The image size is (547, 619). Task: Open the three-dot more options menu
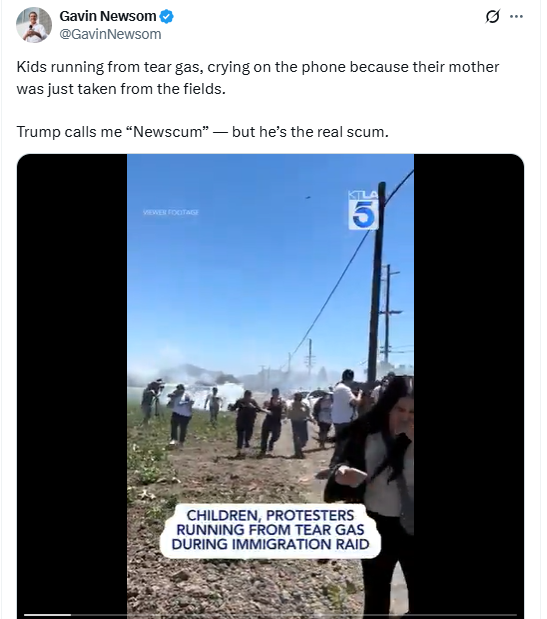516,17
